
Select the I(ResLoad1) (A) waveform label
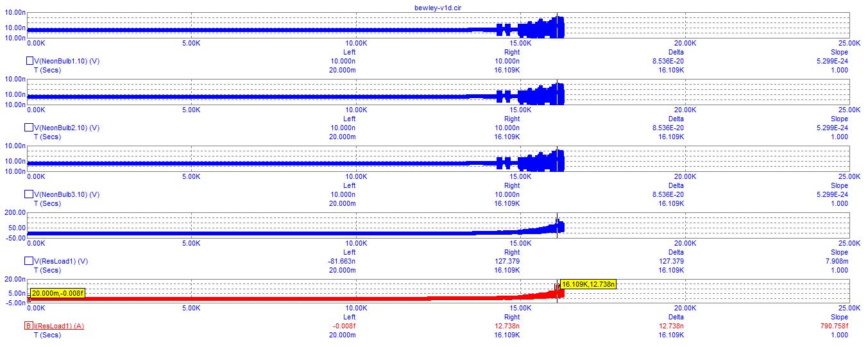(59, 326)
